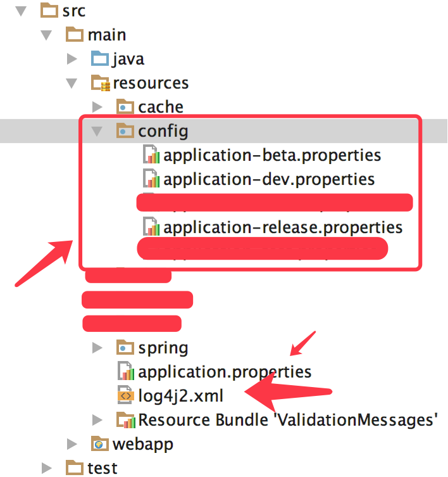Click the config package folder icon
448x477 pixels.
pos(125,130)
